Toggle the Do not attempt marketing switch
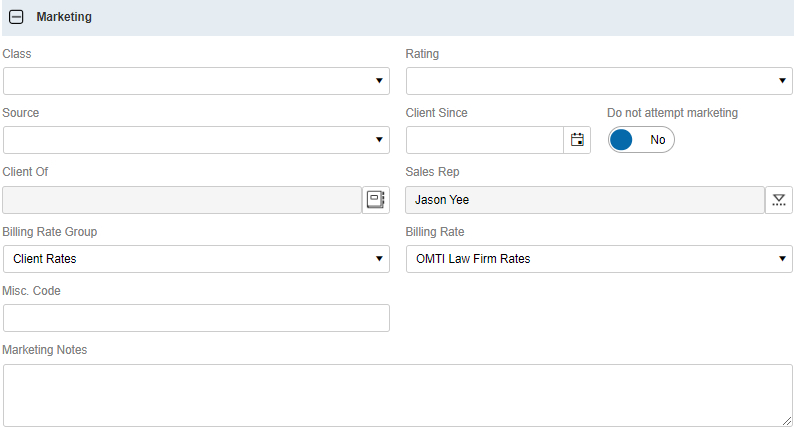 (x=641, y=140)
